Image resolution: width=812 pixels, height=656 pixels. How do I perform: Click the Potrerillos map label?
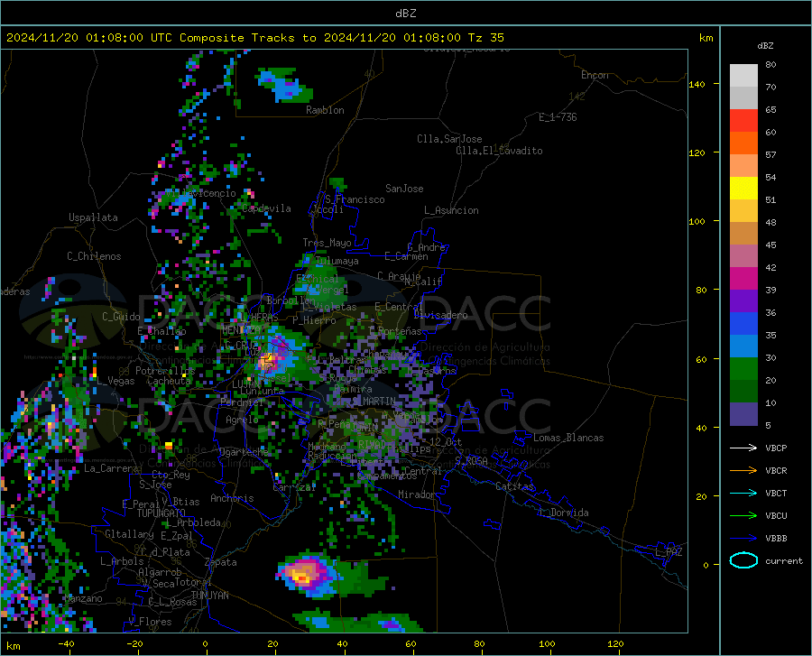click(x=165, y=371)
